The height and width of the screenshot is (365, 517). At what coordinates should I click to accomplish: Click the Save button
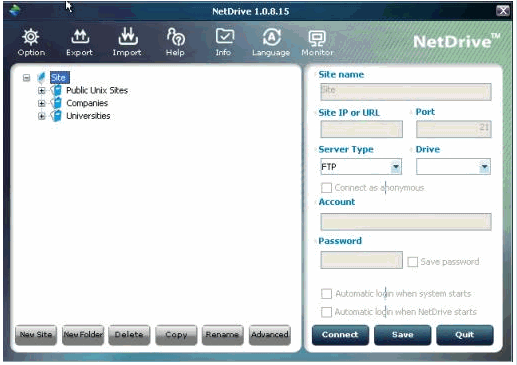[402, 335]
